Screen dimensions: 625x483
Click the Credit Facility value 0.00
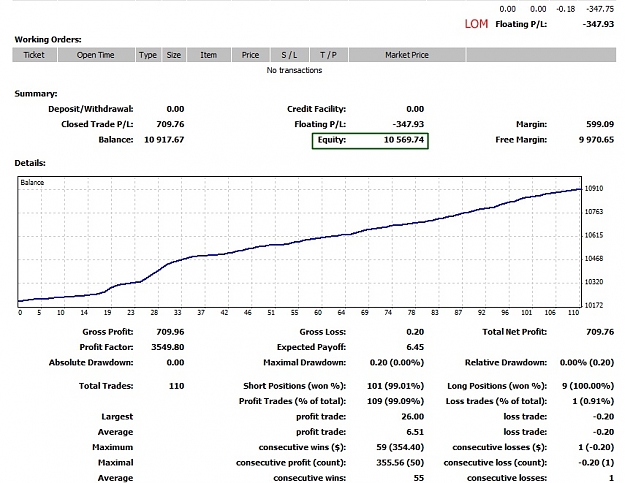(415, 109)
